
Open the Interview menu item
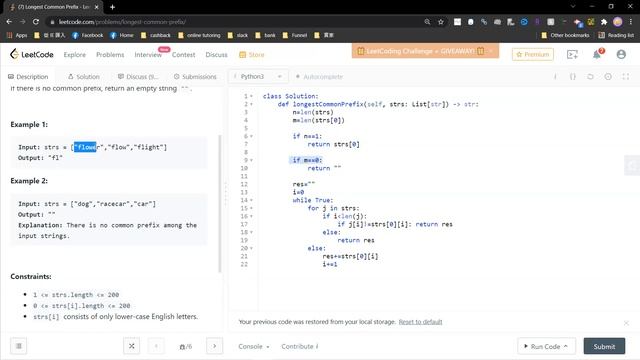pos(148,55)
